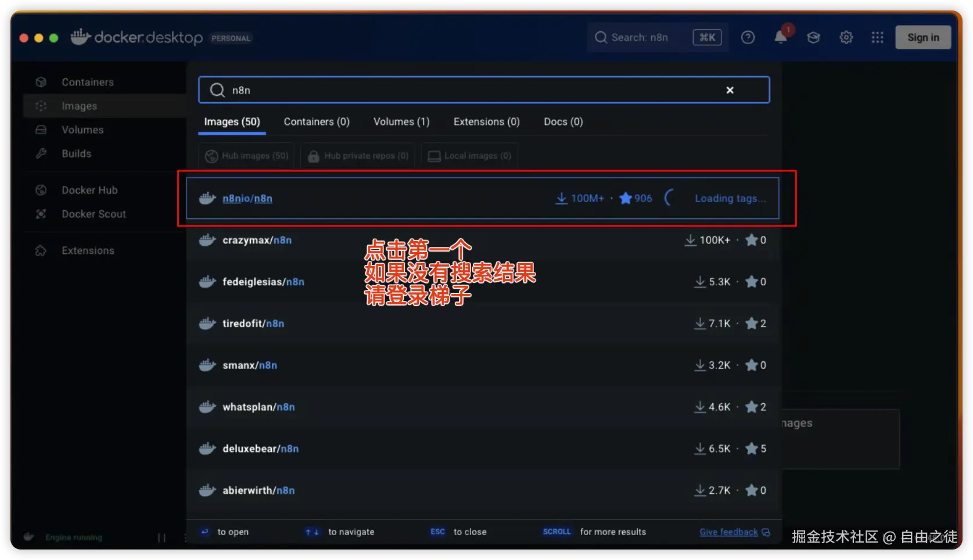Open settings gear icon
This screenshot has width=973, height=560.
click(846, 37)
